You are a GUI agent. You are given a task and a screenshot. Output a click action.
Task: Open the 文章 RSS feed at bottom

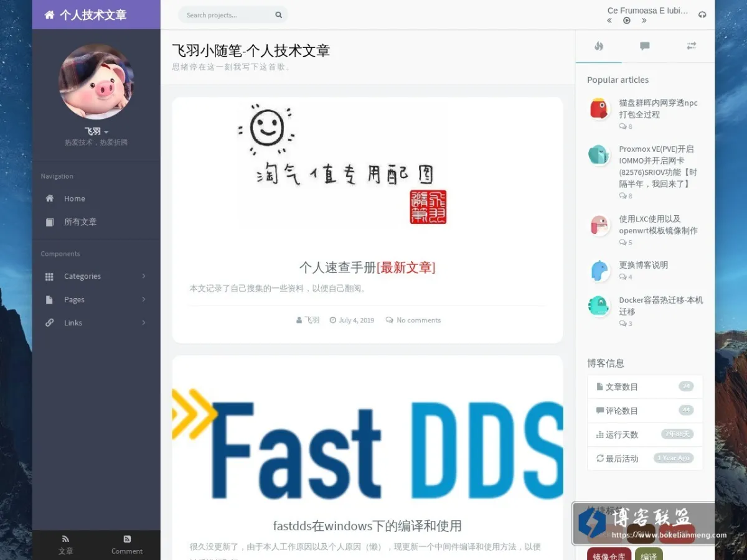(x=65, y=544)
